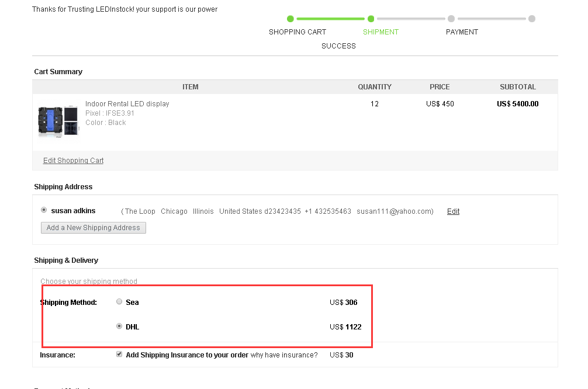Open the Indoor Rental LED display title

click(127, 104)
